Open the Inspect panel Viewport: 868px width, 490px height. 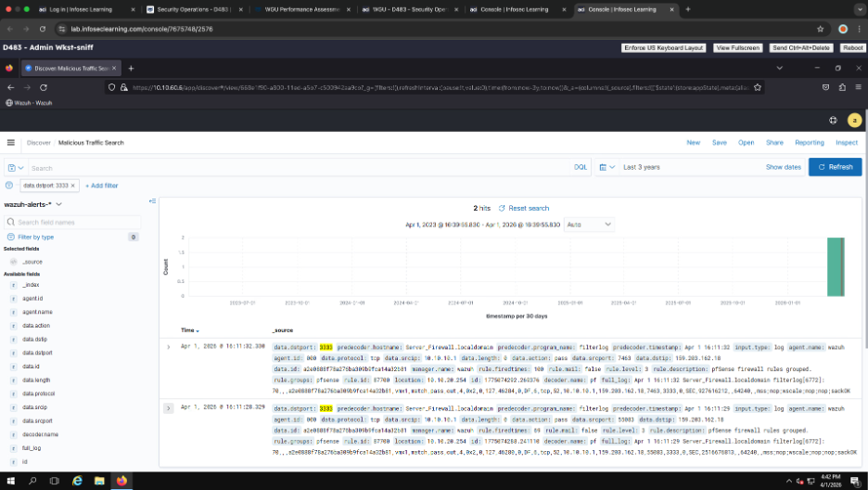[847, 142]
